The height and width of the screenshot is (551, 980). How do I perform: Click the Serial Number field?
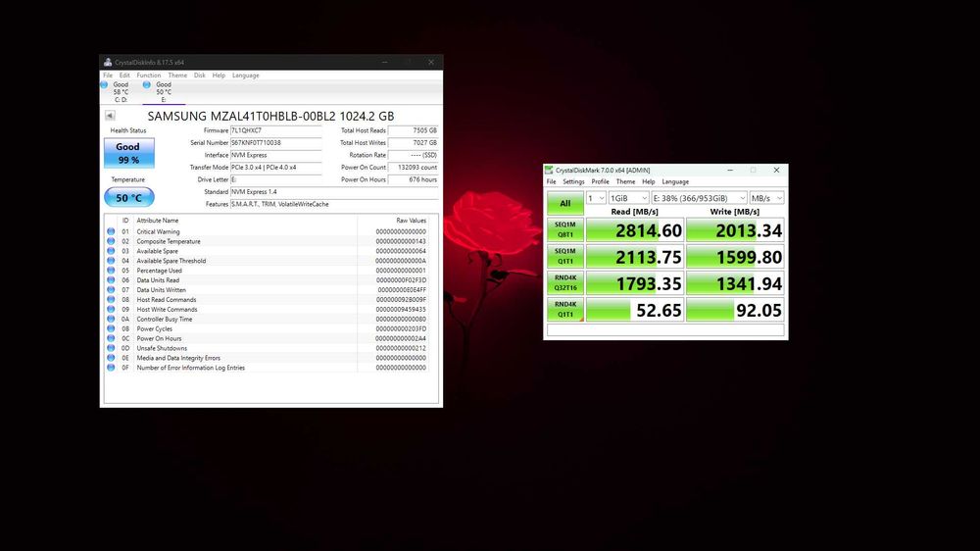(275, 142)
